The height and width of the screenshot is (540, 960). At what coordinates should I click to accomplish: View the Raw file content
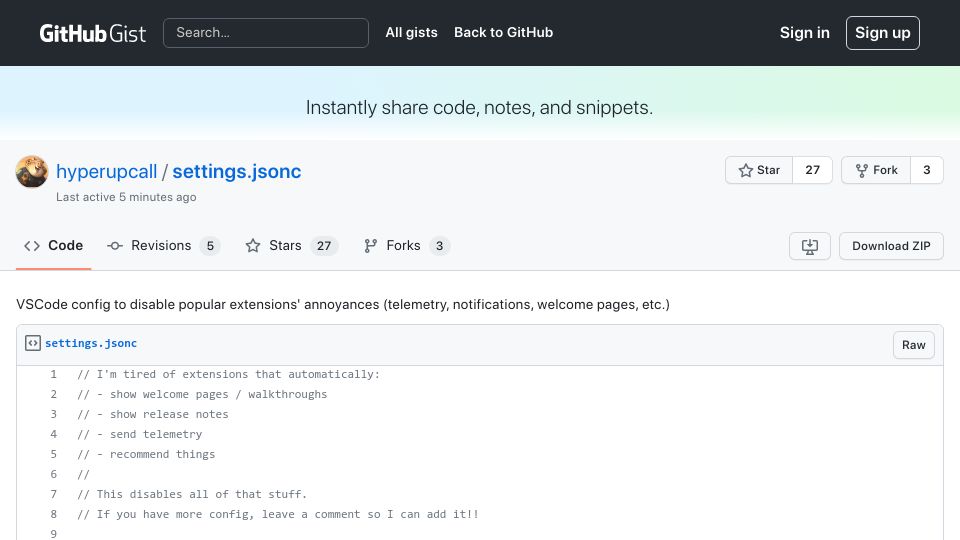[x=913, y=345]
